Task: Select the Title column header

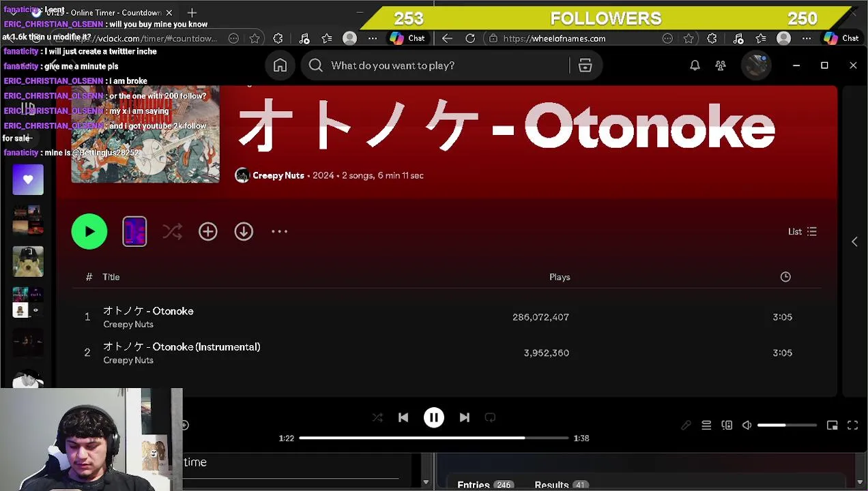Action: (x=111, y=277)
